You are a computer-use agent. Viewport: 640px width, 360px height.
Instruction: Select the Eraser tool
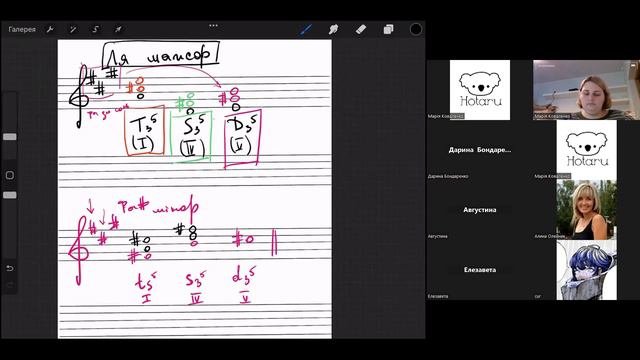click(361, 29)
